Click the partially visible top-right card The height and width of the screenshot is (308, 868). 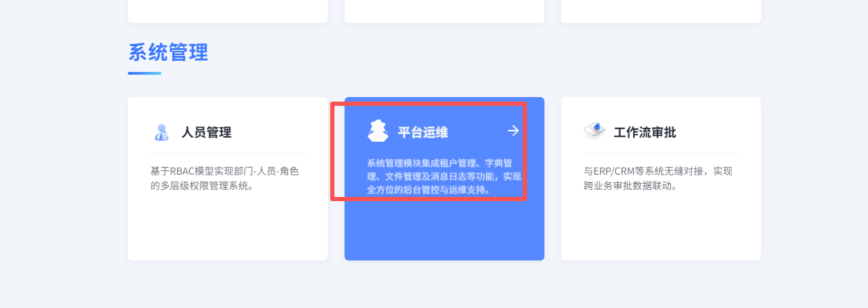coord(661,11)
